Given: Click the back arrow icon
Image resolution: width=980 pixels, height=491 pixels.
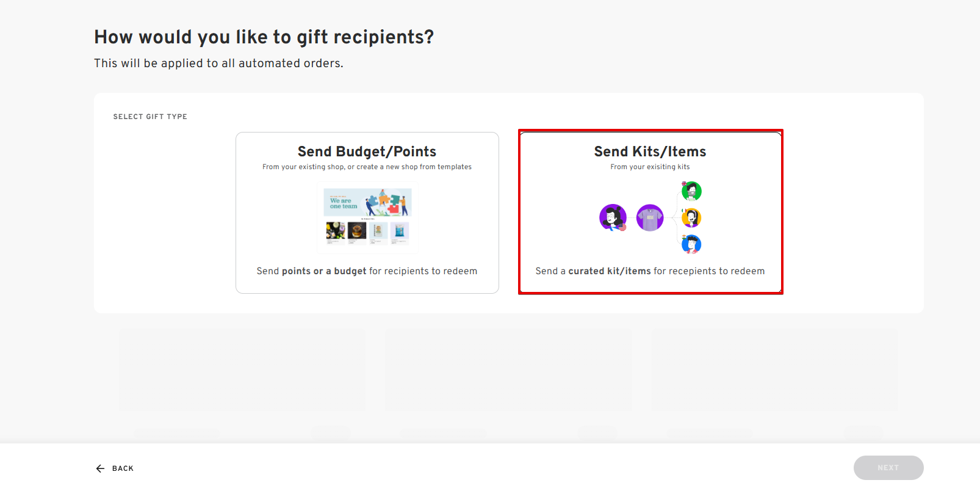Looking at the screenshot, I should (x=100, y=468).
